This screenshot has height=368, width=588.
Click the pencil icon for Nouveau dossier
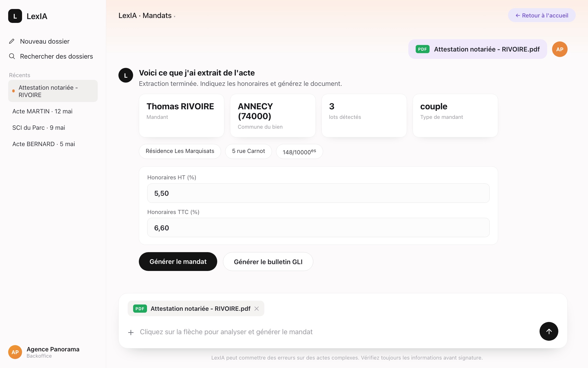[12, 41]
